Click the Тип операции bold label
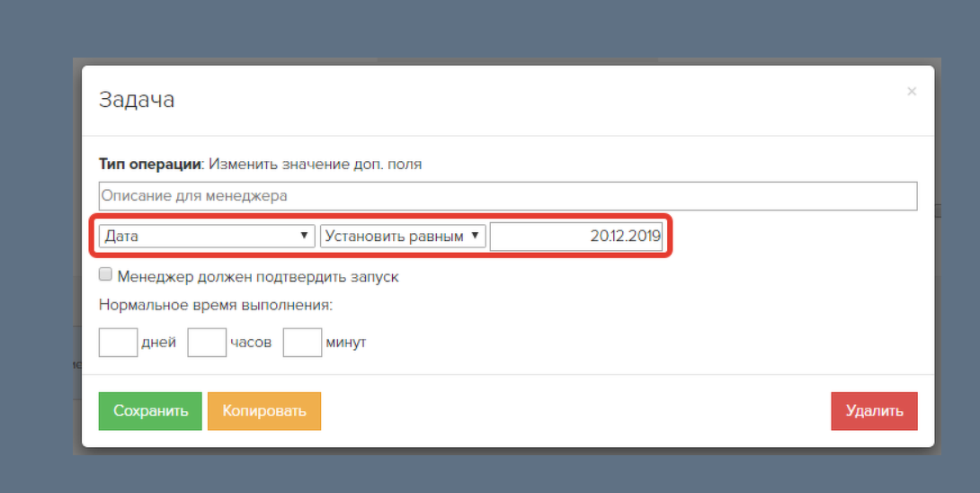 (151, 165)
